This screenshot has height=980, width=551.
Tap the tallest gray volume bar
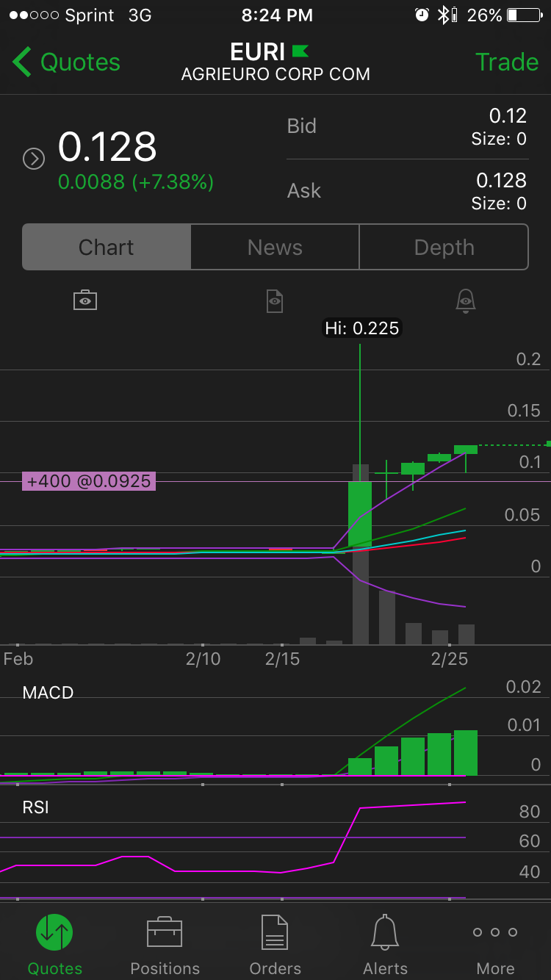pyautogui.click(x=360, y=555)
